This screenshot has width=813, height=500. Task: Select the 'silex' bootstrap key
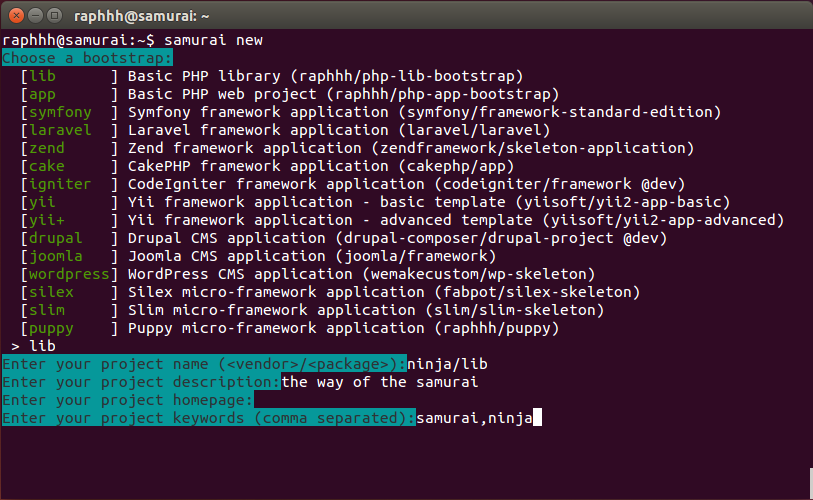(51, 292)
